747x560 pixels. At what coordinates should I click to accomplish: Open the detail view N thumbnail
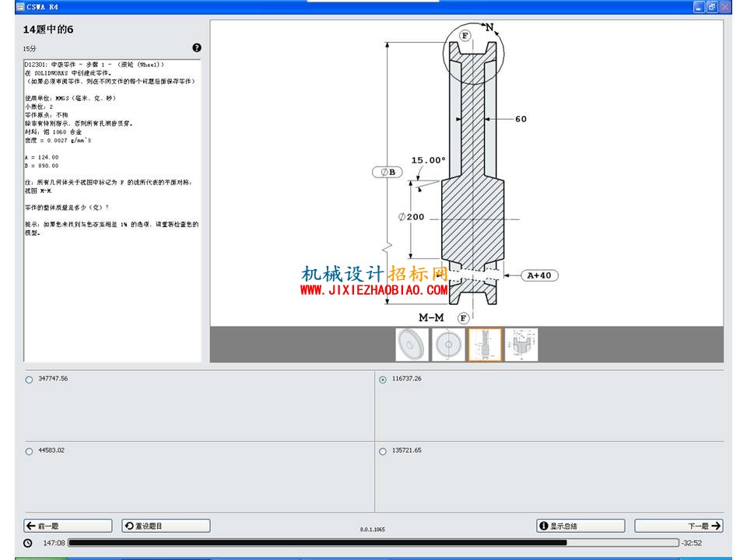[x=521, y=345]
